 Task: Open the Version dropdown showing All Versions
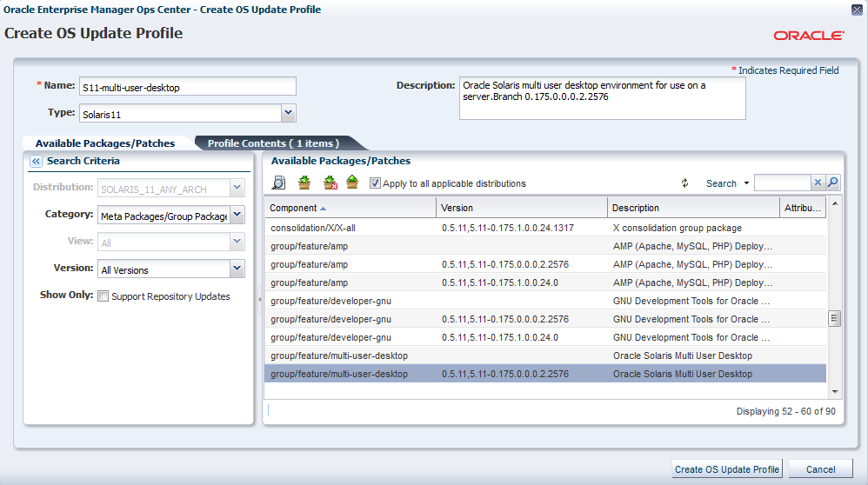237,269
